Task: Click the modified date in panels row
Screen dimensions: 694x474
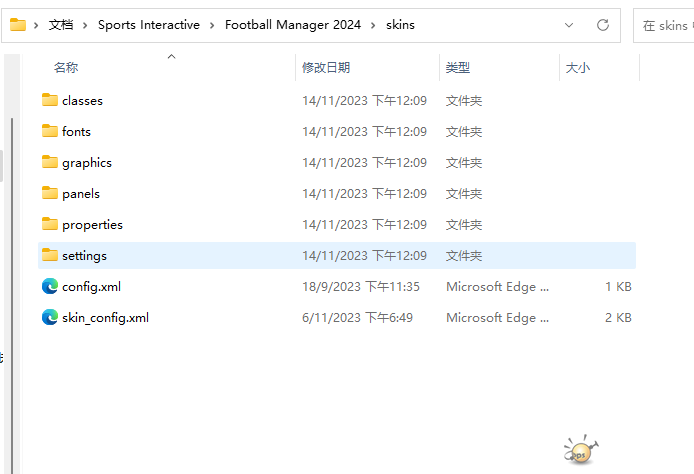Action: tap(364, 194)
